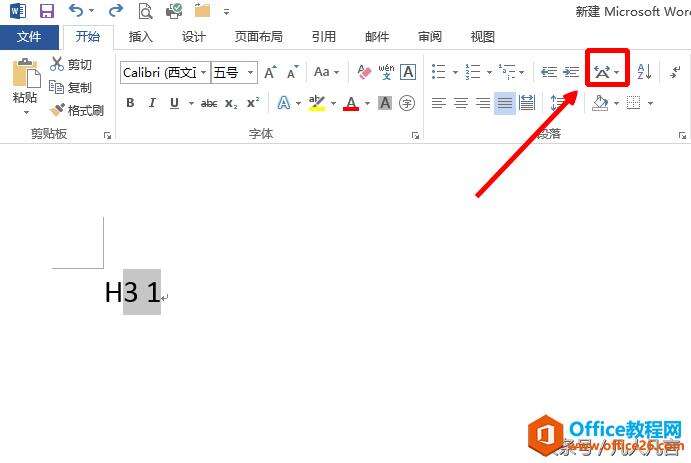The height and width of the screenshot is (463, 691).
Task: Open the font group dialog launcher
Action: click(415, 136)
